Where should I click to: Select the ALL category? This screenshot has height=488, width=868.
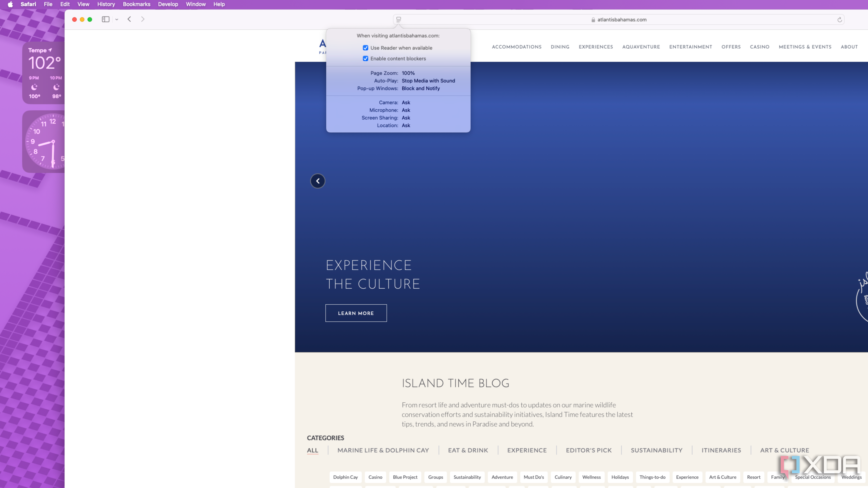click(312, 451)
